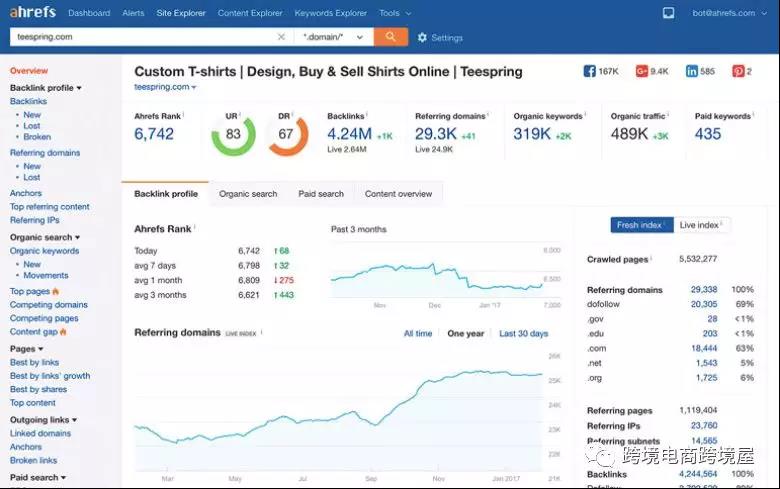Open Movements under Organic keywords

pos(46,276)
